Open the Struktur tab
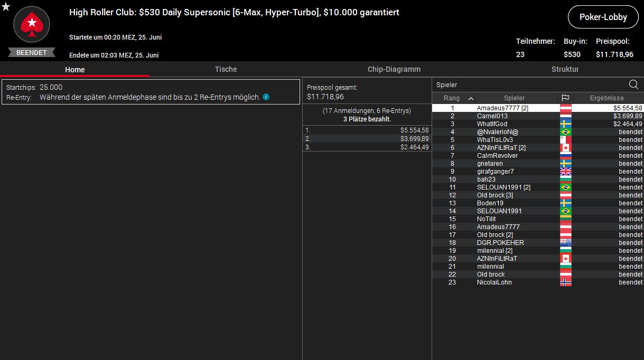 tap(565, 69)
